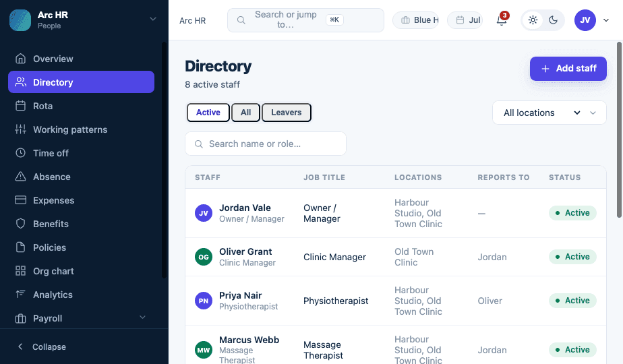Open Expenses in sidebar
This screenshot has width=623, height=364.
click(81, 200)
